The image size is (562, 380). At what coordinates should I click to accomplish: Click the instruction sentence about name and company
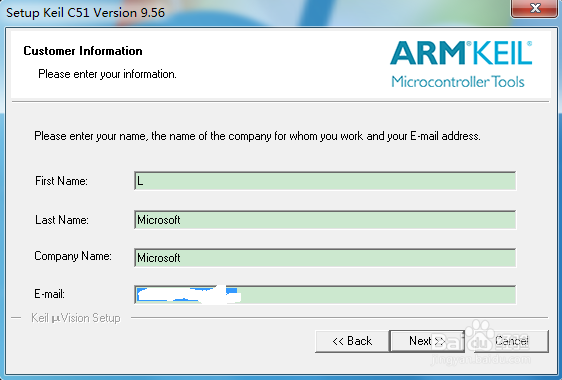coord(257,136)
